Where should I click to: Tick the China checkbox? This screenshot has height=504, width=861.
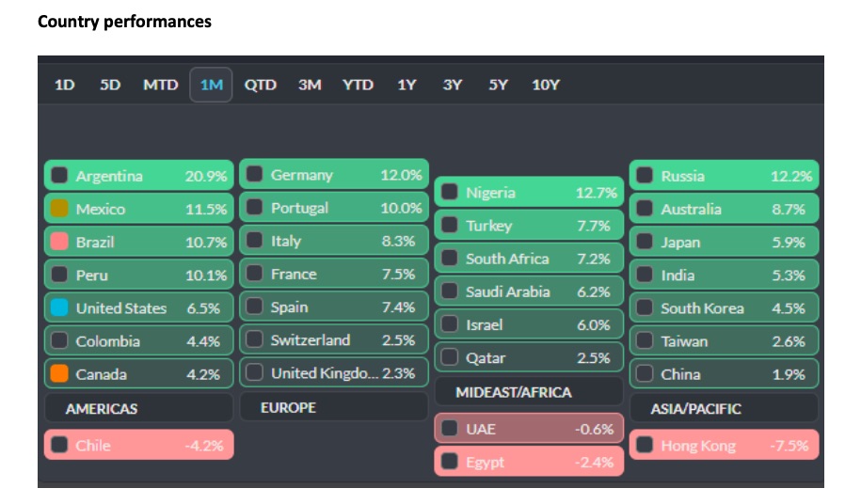645,373
